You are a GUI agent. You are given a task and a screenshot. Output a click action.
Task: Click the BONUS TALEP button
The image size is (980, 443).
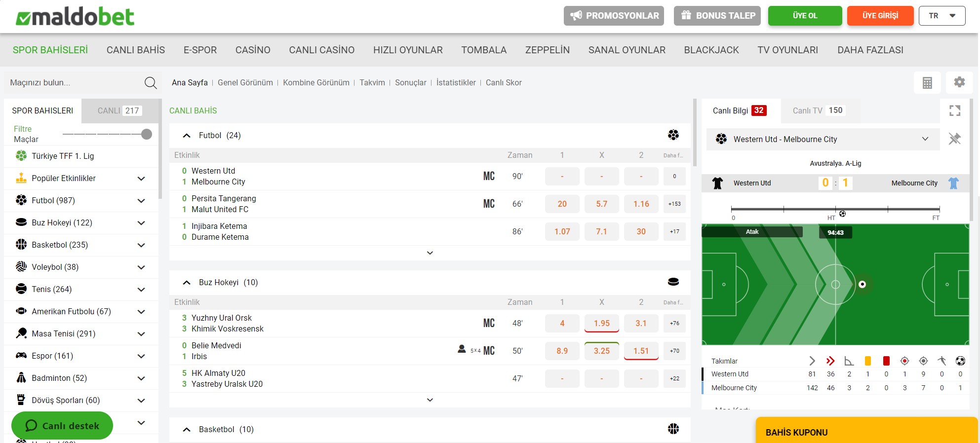(x=717, y=16)
